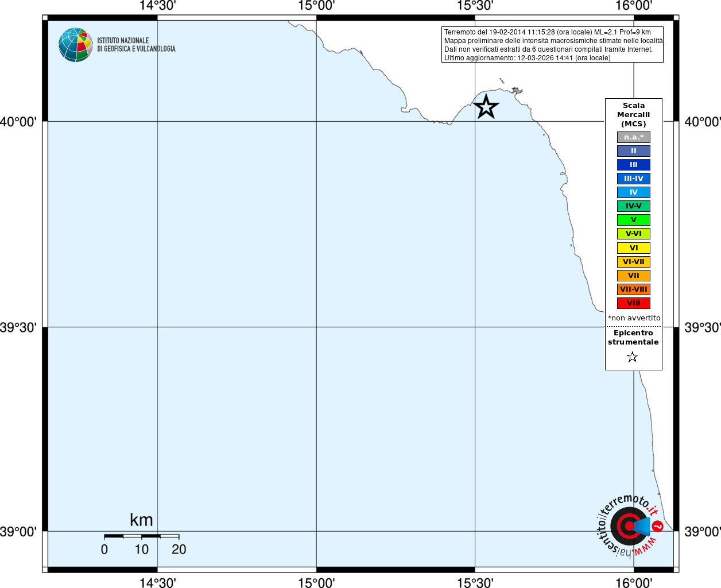This screenshot has height=588, width=721.
Task: Select the VII-VIII intensity legend swatch
Action: [634, 289]
